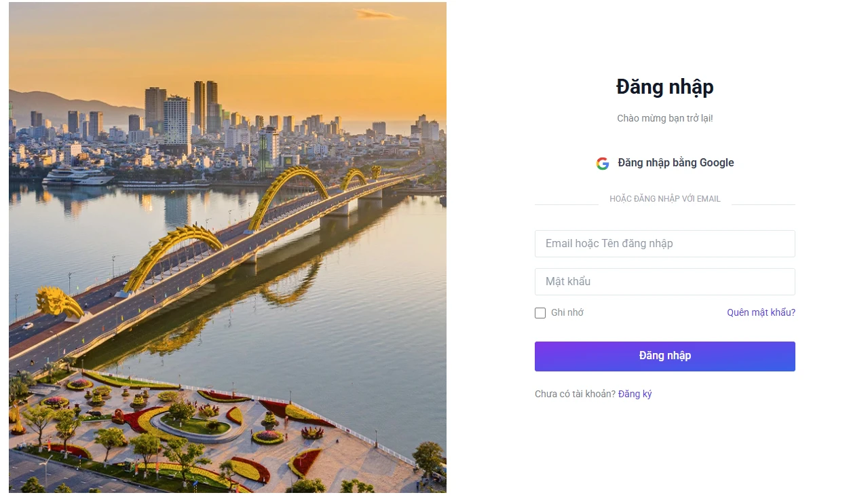This screenshot has height=495, width=868.
Task: Click the divider line left of HOẶC ĐĂNG NHẬP
Action: point(566,204)
